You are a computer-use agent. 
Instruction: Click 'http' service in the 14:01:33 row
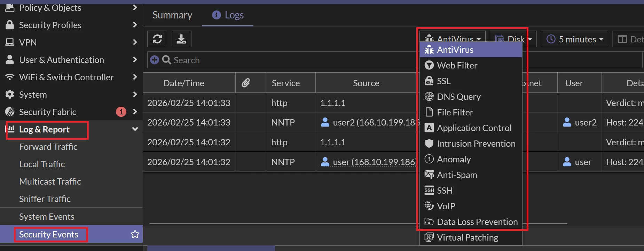(x=279, y=103)
